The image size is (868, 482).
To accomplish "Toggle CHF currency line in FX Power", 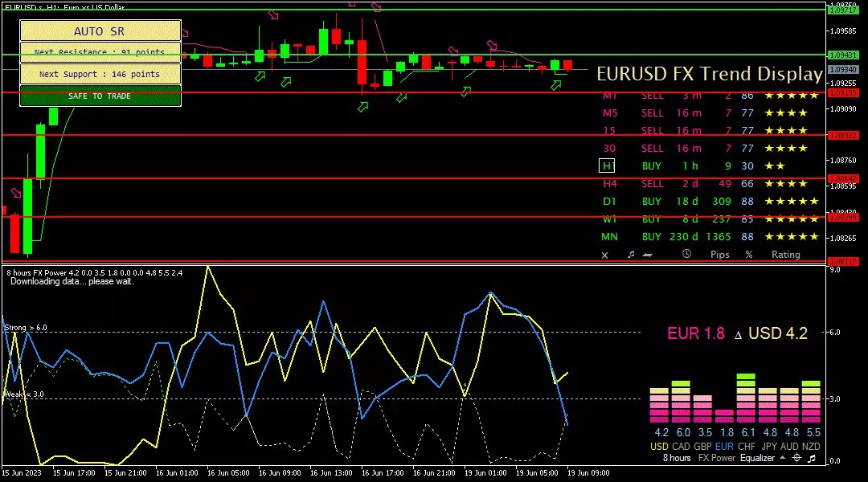I will tap(746, 446).
